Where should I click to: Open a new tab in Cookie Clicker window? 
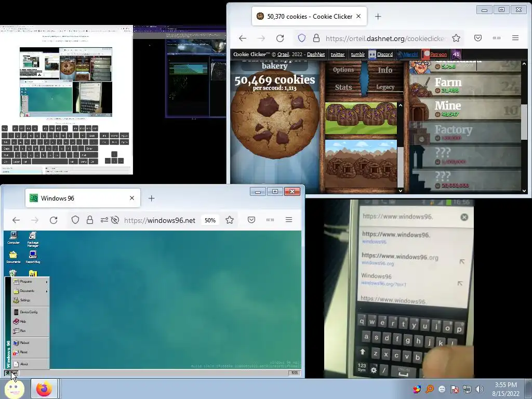click(378, 16)
